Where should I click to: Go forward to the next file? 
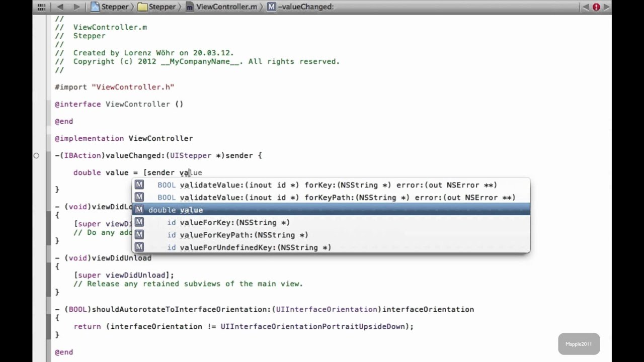(76, 7)
